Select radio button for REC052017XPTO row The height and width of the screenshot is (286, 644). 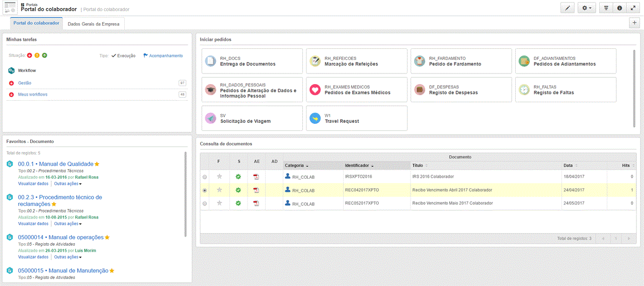(204, 203)
